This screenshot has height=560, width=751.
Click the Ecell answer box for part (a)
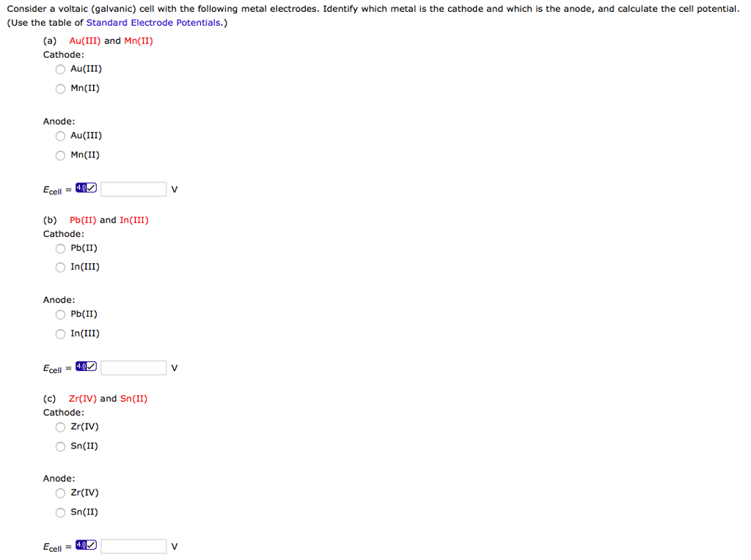tap(133, 188)
